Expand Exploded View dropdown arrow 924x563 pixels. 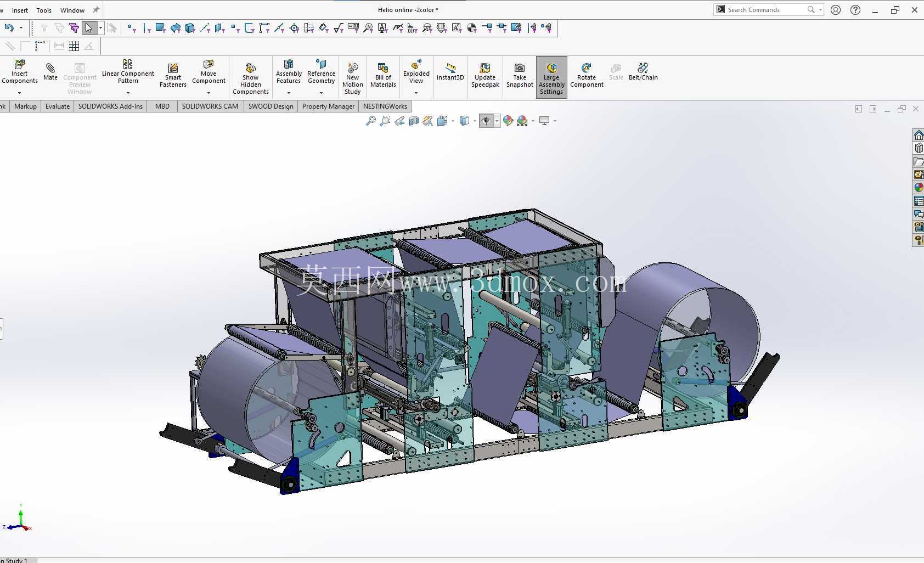(x=416, y=93)
